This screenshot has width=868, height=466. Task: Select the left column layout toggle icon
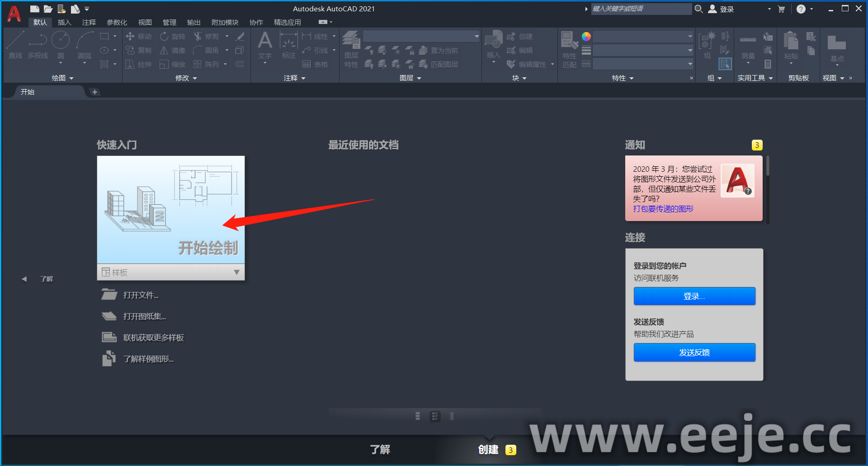point(418,416)
